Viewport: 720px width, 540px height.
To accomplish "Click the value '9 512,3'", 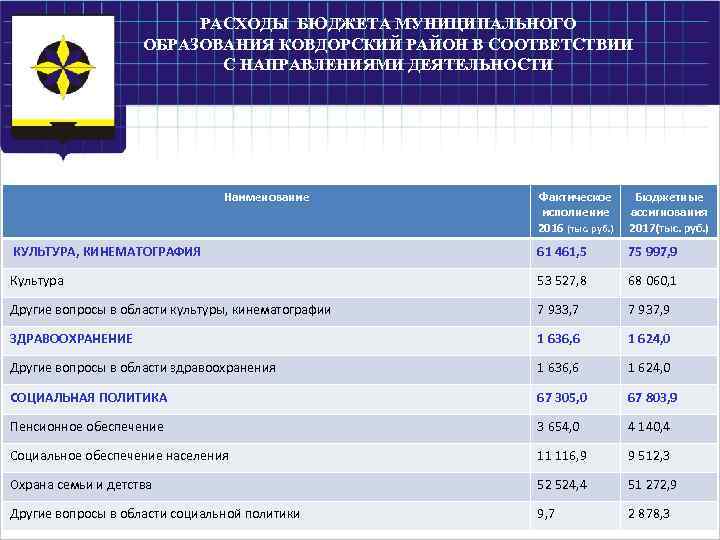I will click(649, 456).
